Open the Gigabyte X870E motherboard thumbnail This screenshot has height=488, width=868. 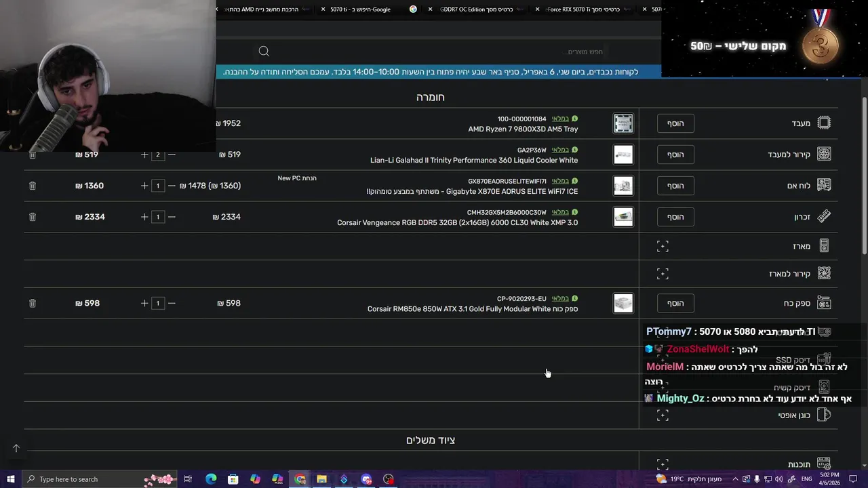623,186
